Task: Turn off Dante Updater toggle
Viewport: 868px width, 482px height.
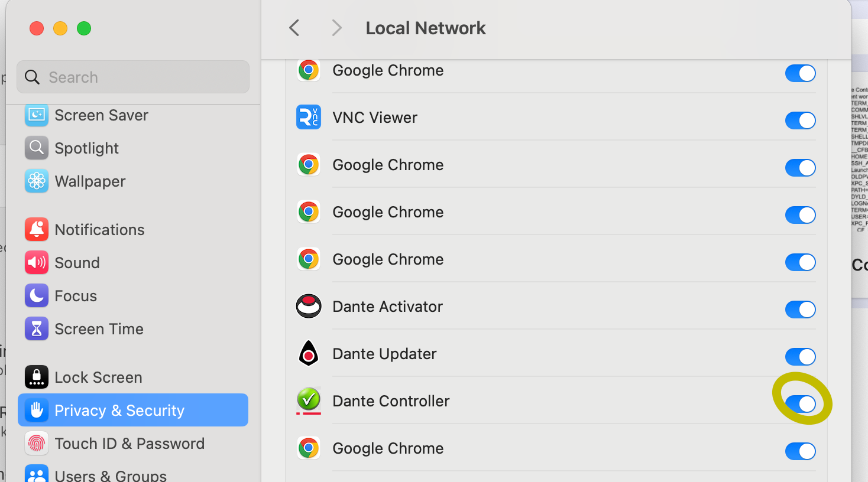Action: point(801,357)
